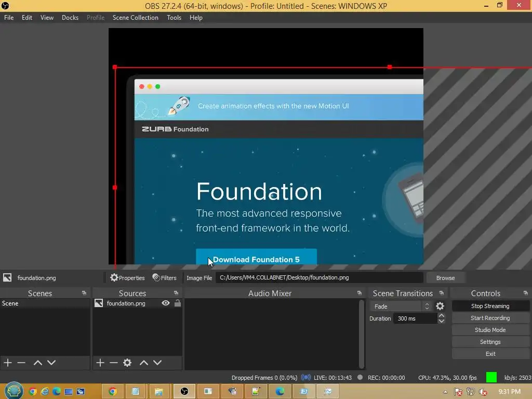Click the muted volume tray icon
The height and width of the screenshot is (399, 532).
pyautogui.click(x=483, y=392)
